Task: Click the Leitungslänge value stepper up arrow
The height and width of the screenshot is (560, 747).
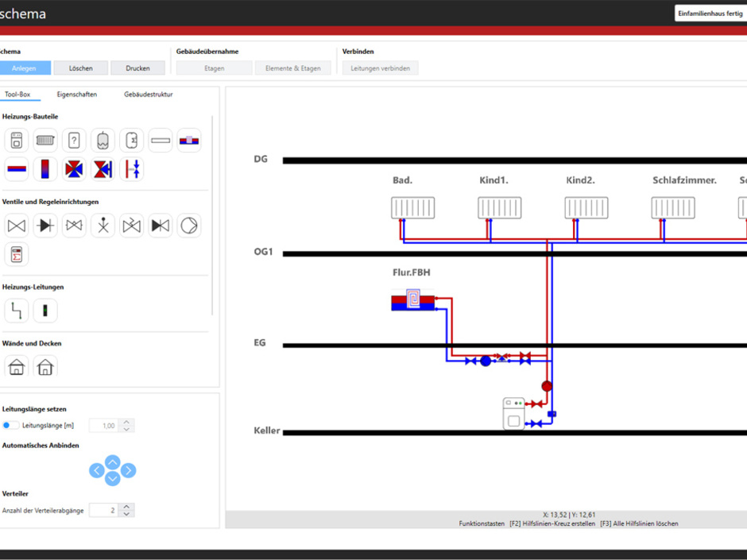Action: click(x=126, y=422)
